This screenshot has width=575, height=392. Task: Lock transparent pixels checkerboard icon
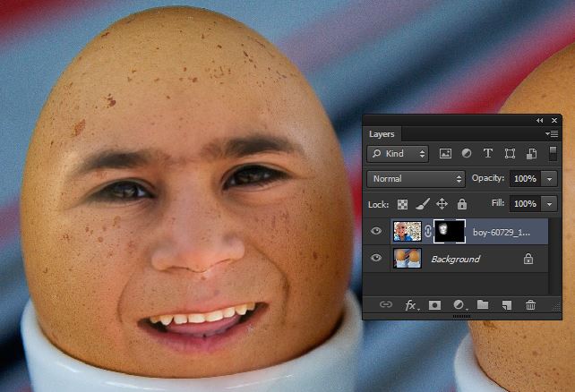click(403, 204)
